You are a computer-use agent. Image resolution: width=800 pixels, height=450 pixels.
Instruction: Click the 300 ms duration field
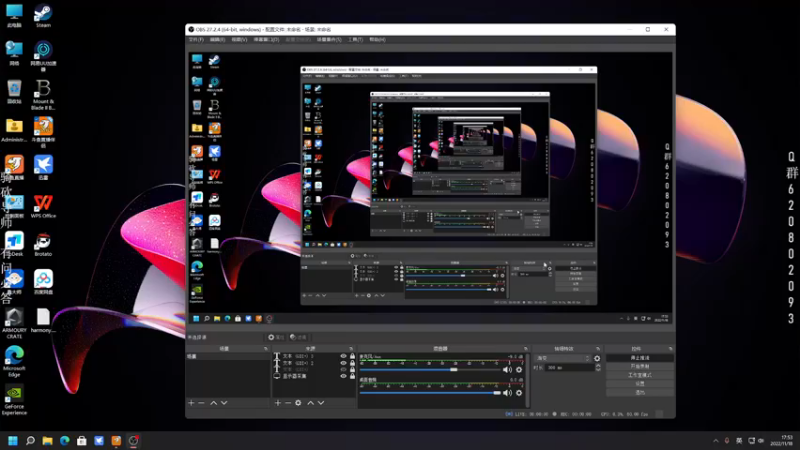[x=569, y=367]
